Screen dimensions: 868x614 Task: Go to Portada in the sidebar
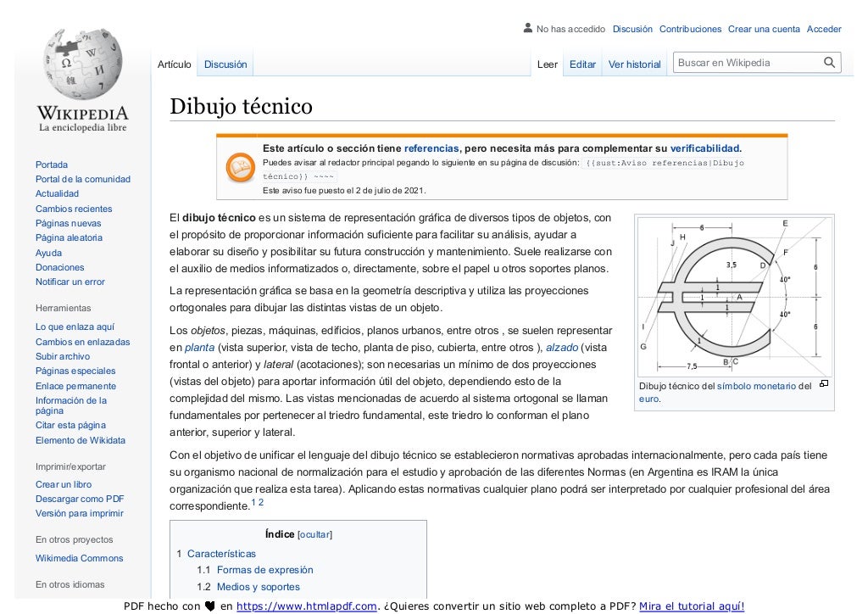(x=52, y=165)
